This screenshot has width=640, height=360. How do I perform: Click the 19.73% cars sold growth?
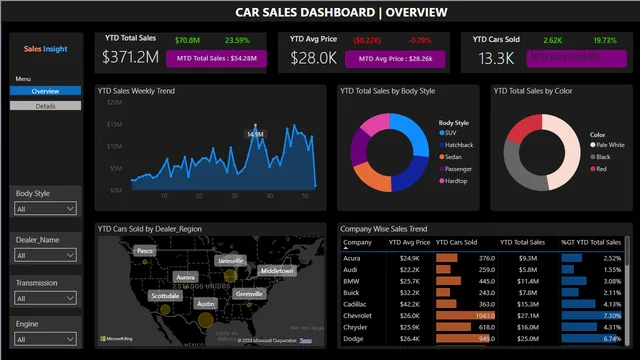point(605,40)
